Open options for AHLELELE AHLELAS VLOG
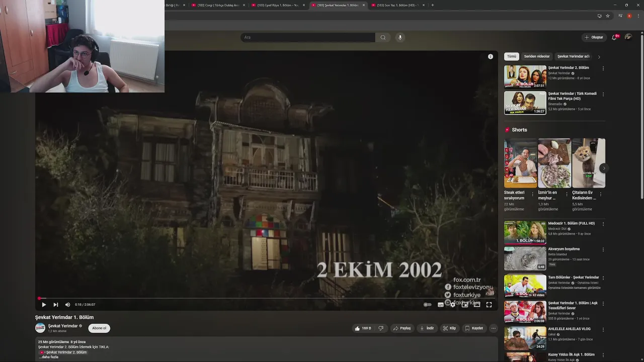 pos(603,329)
